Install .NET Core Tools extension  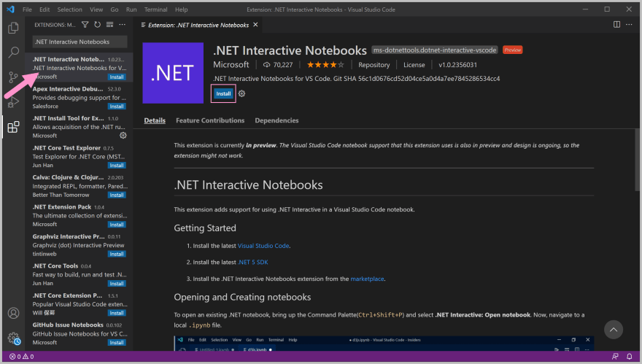tap(117, 283)
